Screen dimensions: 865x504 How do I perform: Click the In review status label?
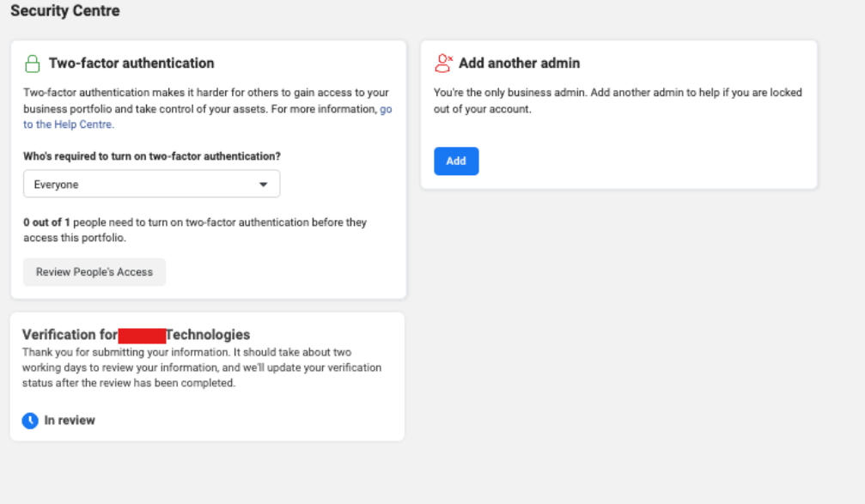tap(70, 421)
